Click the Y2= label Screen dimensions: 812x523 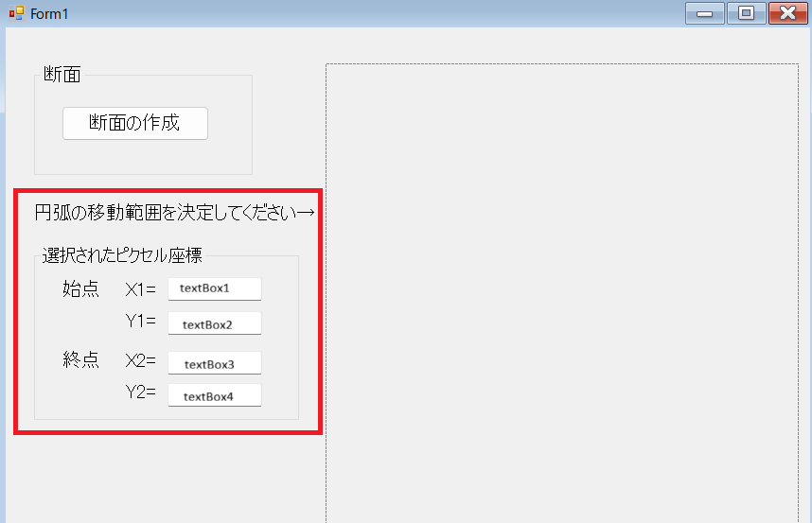pyautogui.click(x=141, y=392)
